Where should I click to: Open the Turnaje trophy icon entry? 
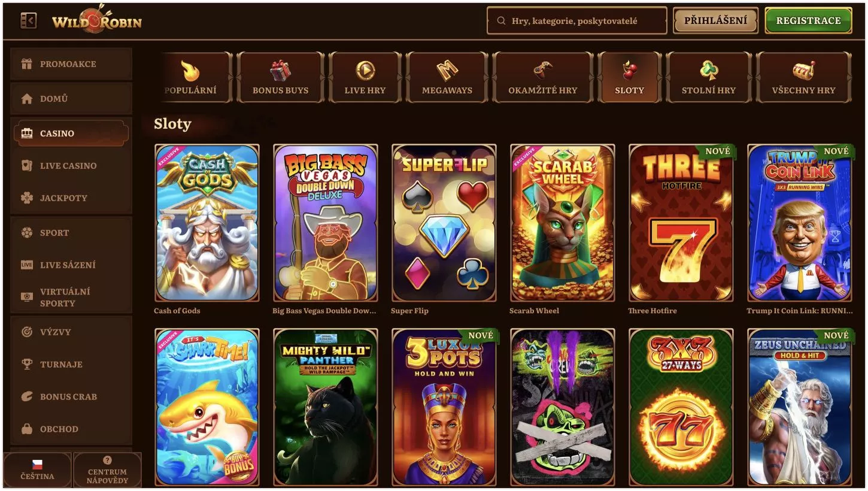71,364
